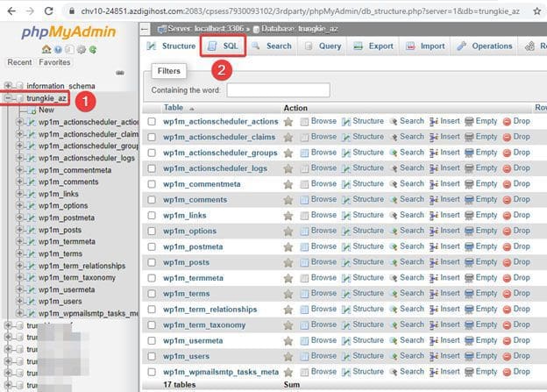Click the green reload navigation icon
The image size is (547, 392).
tap(91, 50)
